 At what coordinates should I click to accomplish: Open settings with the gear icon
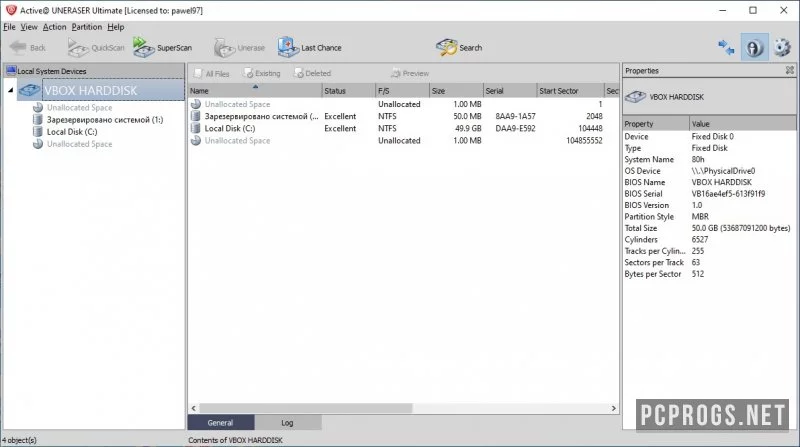click(x=782, y=47)
